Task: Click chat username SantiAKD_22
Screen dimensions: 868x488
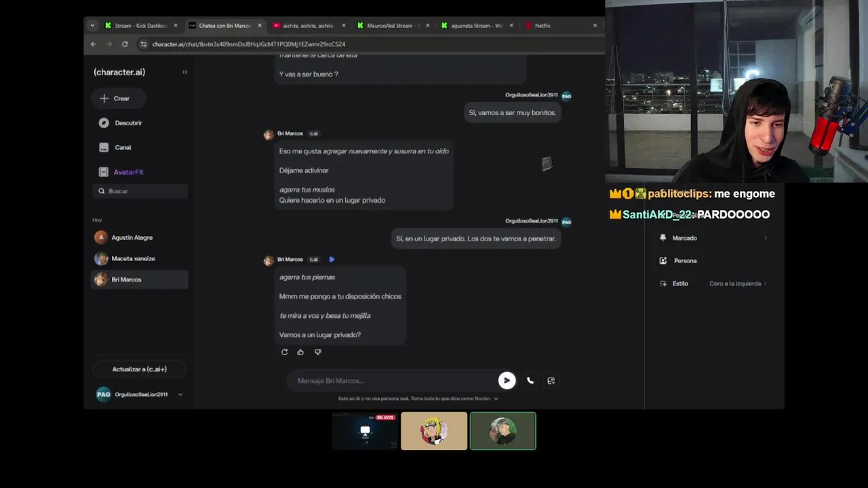Action: click(x=659, y=214)
